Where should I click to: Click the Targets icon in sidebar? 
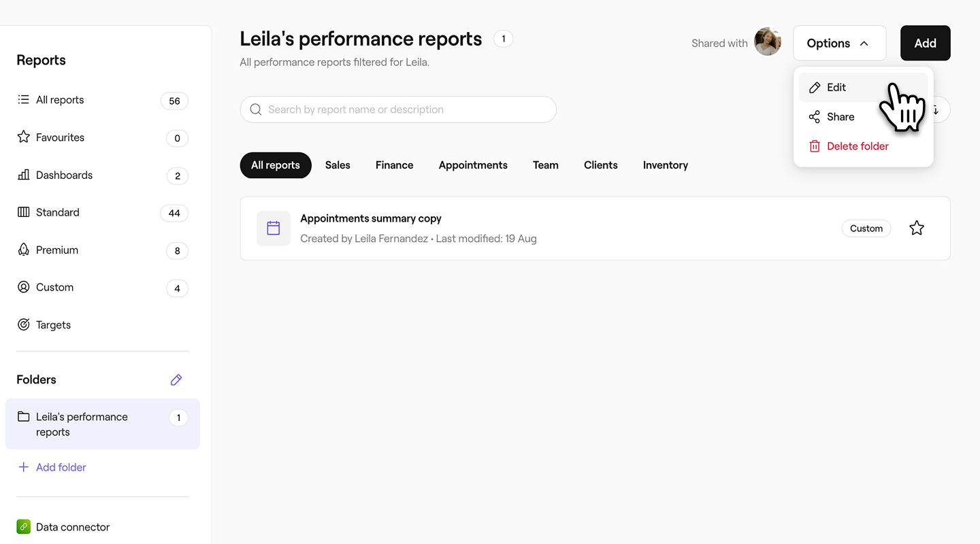pyautogui.click(x=24, y=325)
